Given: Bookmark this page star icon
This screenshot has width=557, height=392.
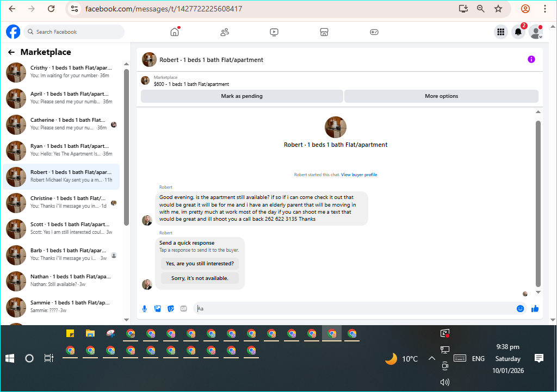Looking at the screenshot, I should coord(498,9).
